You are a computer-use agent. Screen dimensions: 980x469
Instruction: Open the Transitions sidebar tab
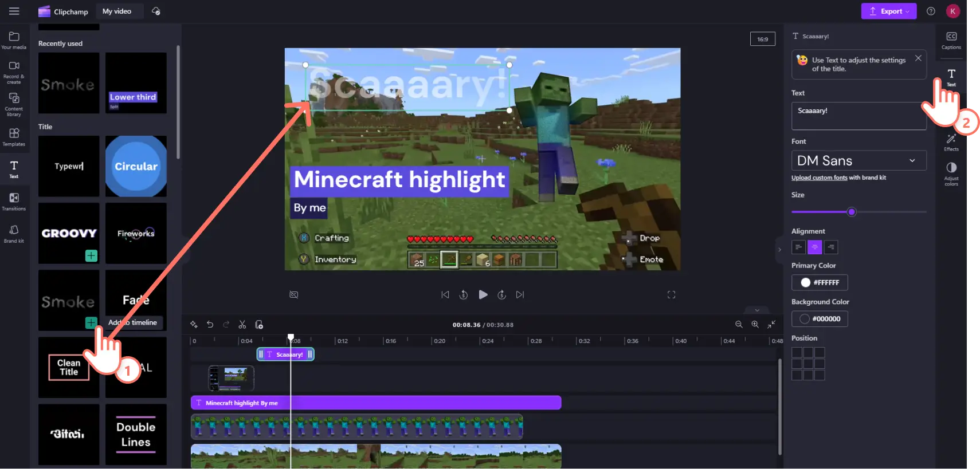14,202
